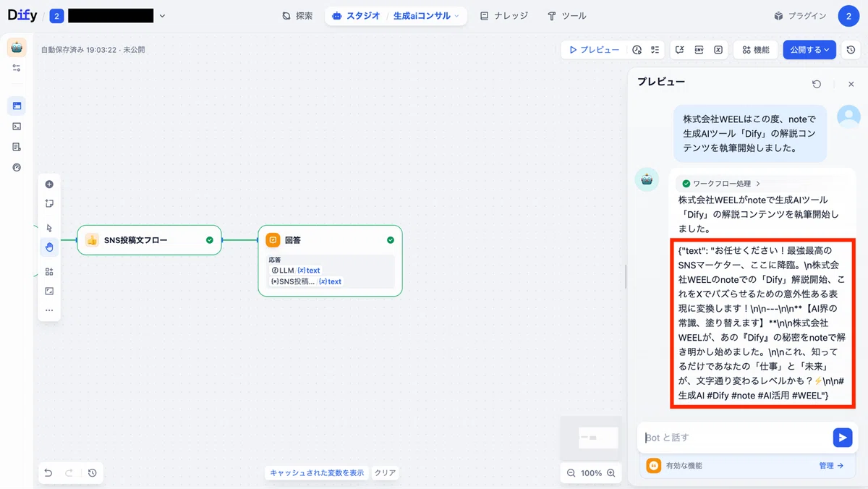Click the 管理 → link
The width and height of the screenshot is (868, 489).
[831, 466]
